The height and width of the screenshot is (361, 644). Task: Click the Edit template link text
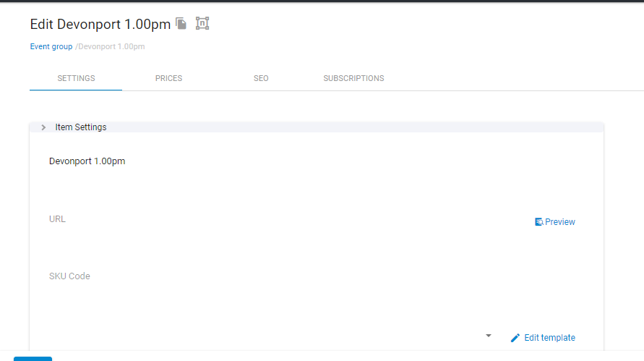549,338
